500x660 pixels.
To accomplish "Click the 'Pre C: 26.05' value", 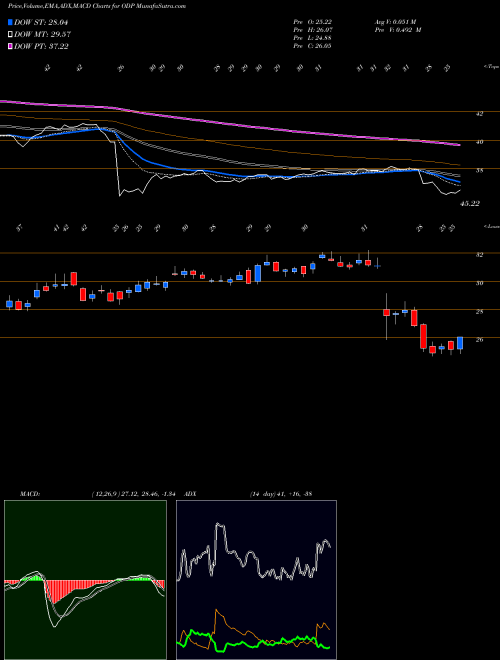I will tap(313, 46).
